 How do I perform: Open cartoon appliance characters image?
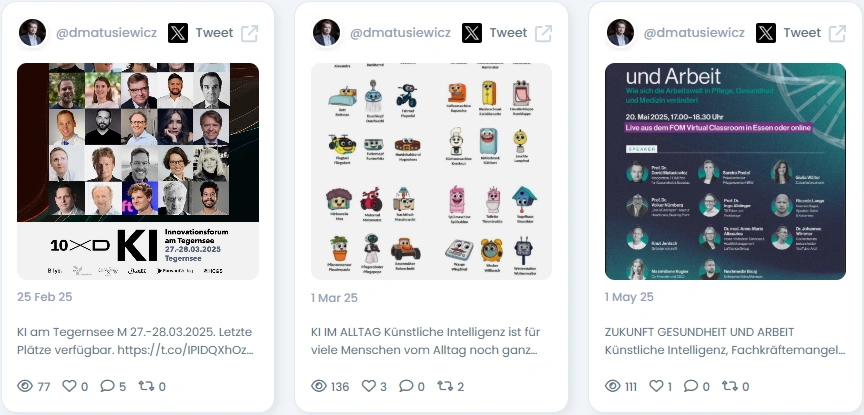(x=431, y=171)
